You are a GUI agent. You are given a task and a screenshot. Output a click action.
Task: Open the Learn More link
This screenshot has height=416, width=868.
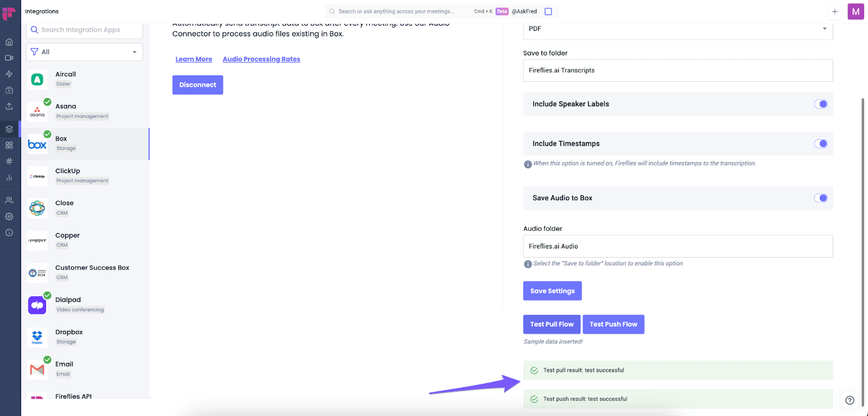pos(194,59)
